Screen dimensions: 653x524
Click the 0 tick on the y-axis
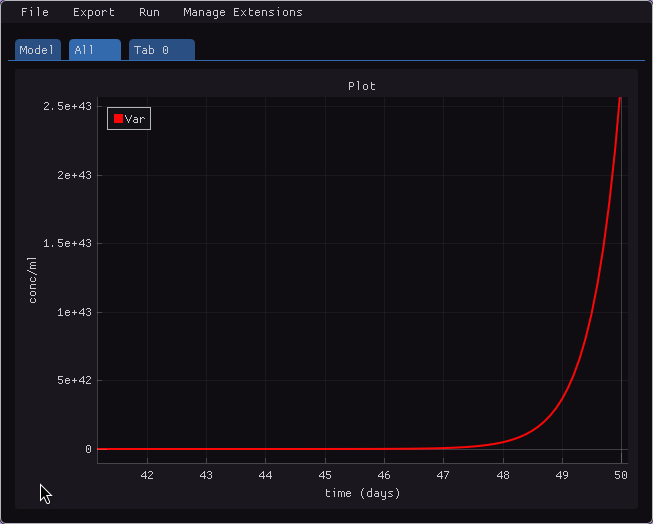(88, 450)
